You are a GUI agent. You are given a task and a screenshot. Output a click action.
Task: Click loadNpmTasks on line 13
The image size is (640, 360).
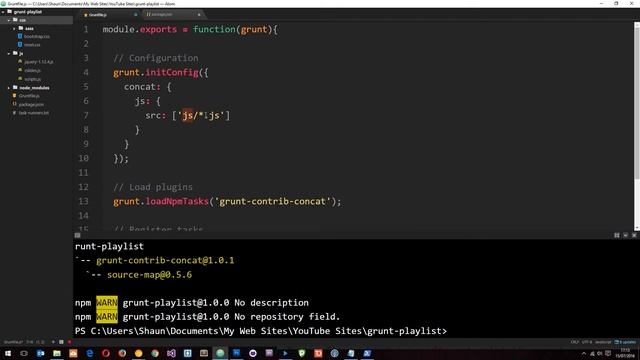tap(177, 201)
